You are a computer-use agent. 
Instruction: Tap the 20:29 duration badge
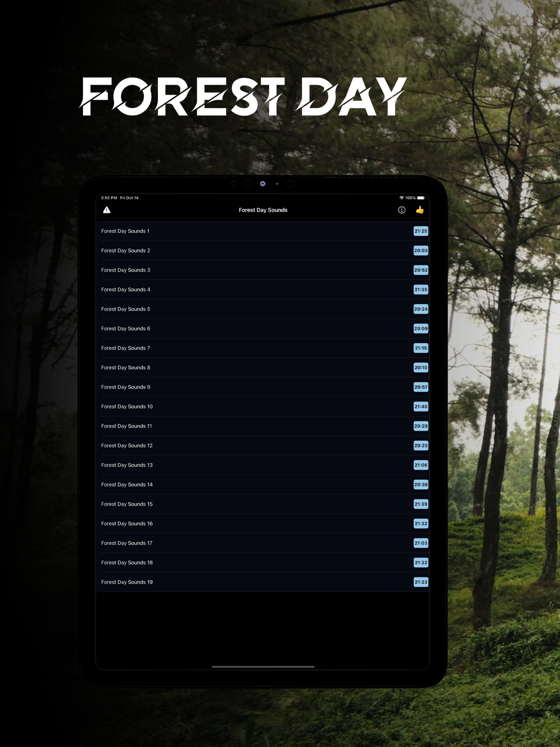[421, 426]
